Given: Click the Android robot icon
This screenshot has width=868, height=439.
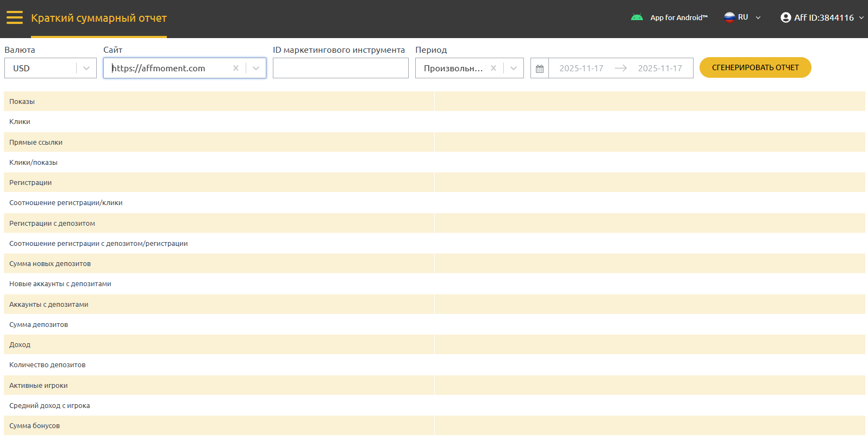Looking at the screenshot, I should (x=636, y=17).
